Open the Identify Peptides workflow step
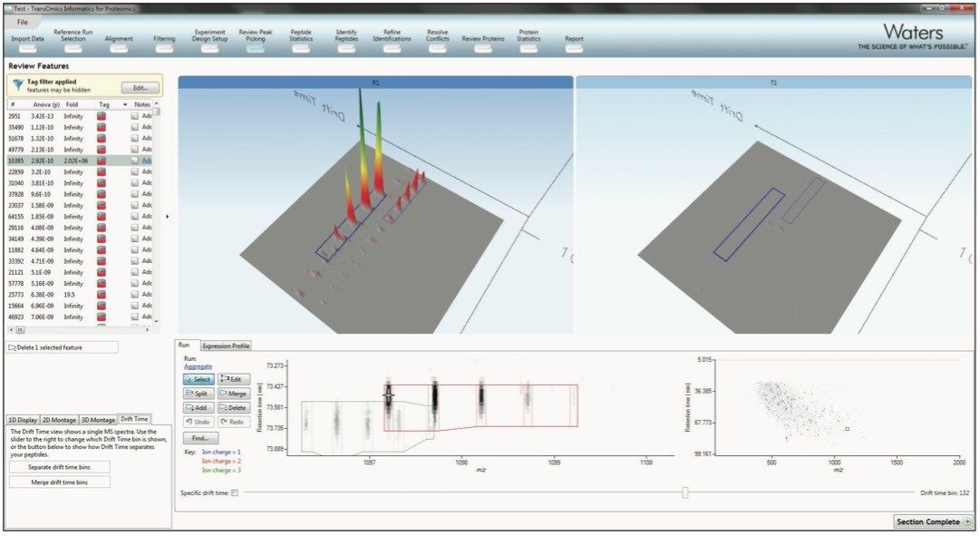The height and width of the screenshot is (536, 980). point(347,39)
